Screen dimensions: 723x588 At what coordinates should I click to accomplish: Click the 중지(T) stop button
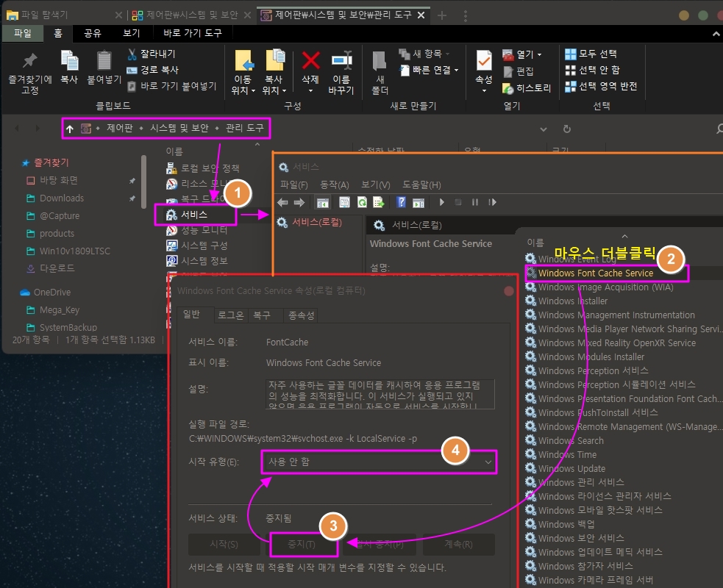[302, 544]
